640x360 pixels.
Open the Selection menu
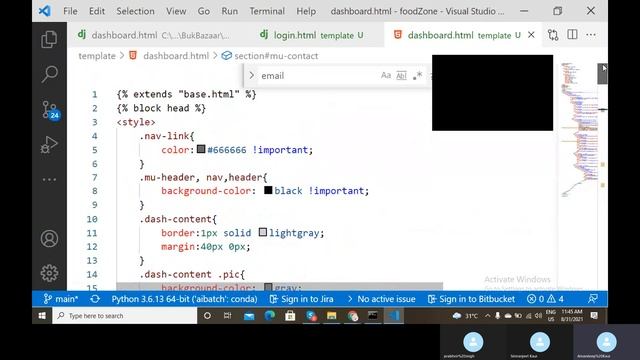coord(135,11)
